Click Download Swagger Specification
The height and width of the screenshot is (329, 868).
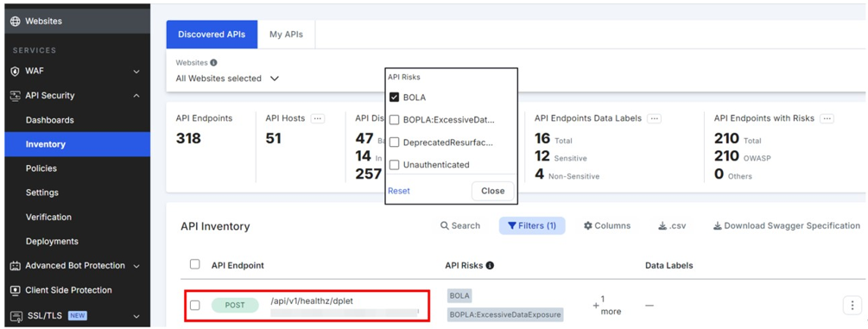pos(787,225)
